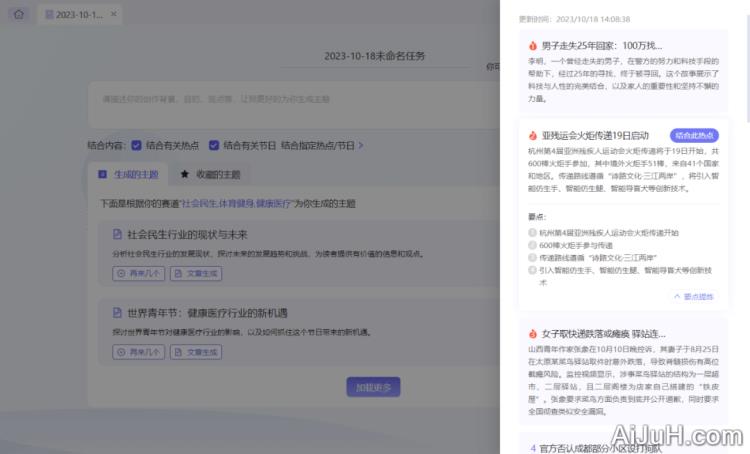Click the flame icon beside 亚残运会火炬传递19日启动

[533, 135]
